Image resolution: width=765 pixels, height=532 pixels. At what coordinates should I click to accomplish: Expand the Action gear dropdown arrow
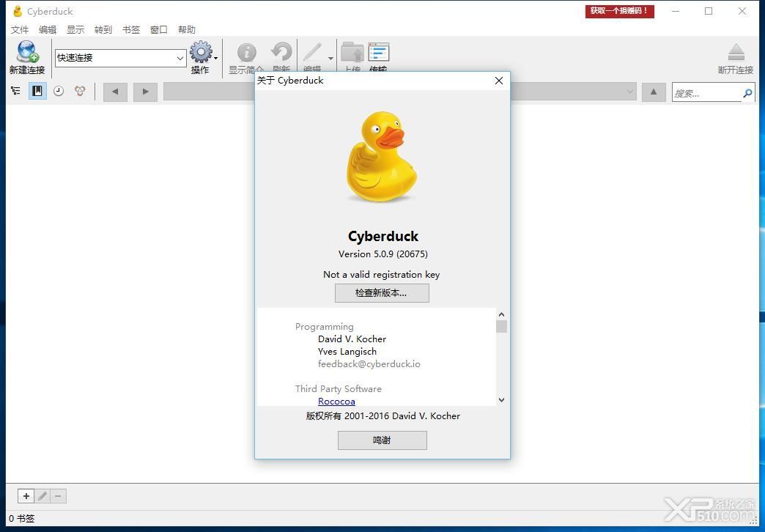click(216, 59)
